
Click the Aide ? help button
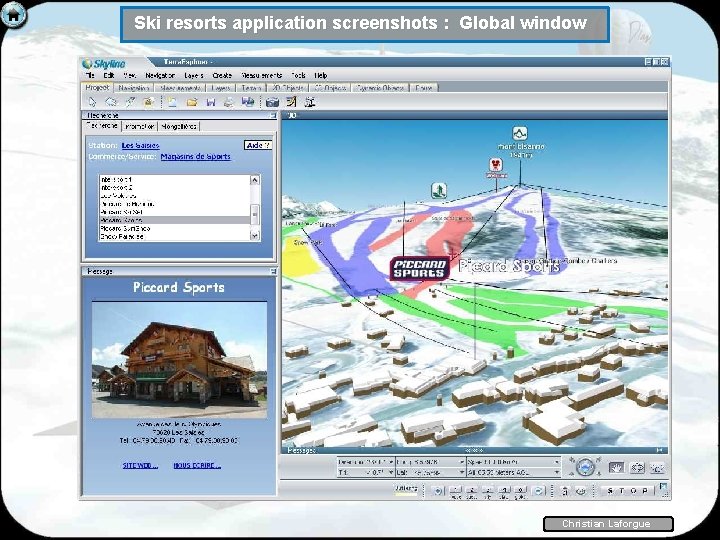(x=258, y=145)
